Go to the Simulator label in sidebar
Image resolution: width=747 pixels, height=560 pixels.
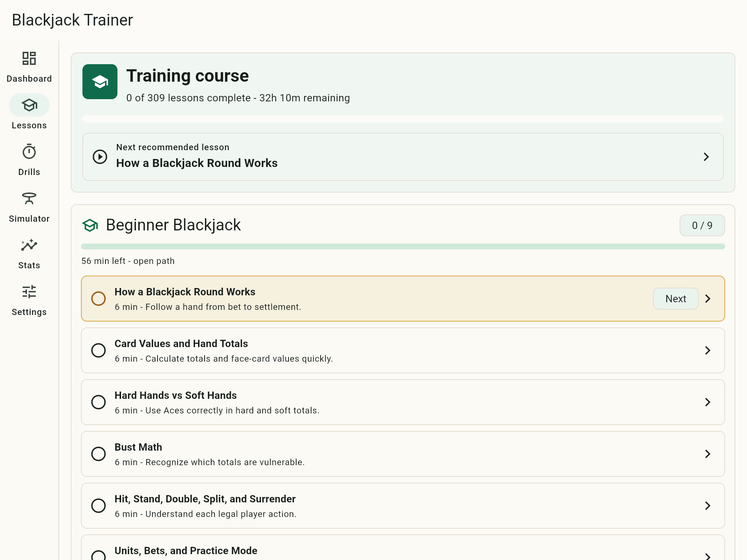pos(29,219)
